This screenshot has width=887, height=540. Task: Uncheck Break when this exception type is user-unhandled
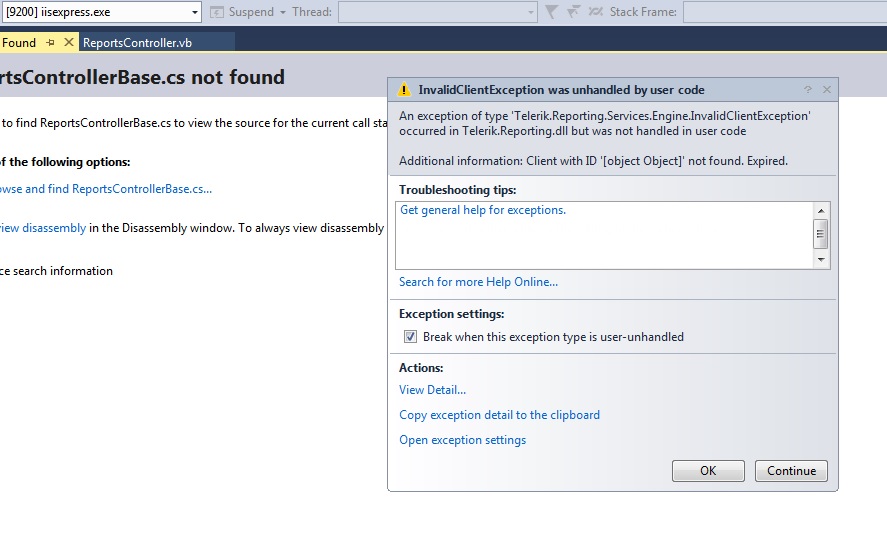point(410,337)
